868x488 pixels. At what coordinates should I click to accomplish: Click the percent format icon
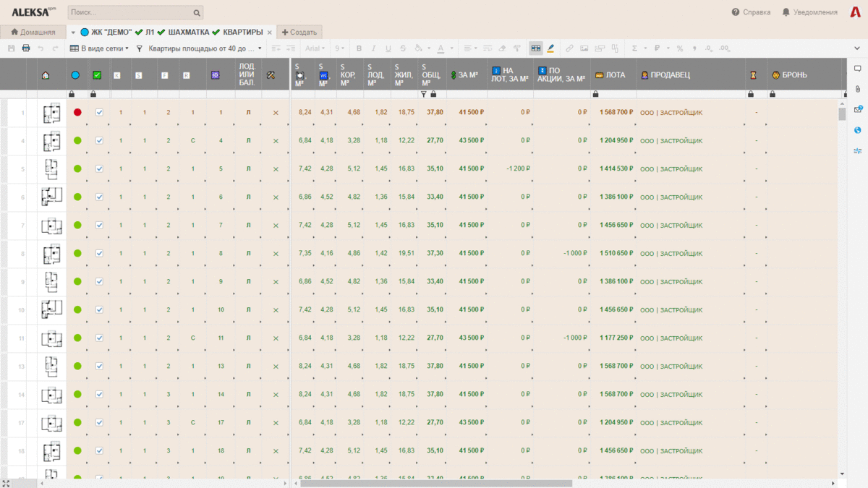pyautogui.click(x=680, y=48)
